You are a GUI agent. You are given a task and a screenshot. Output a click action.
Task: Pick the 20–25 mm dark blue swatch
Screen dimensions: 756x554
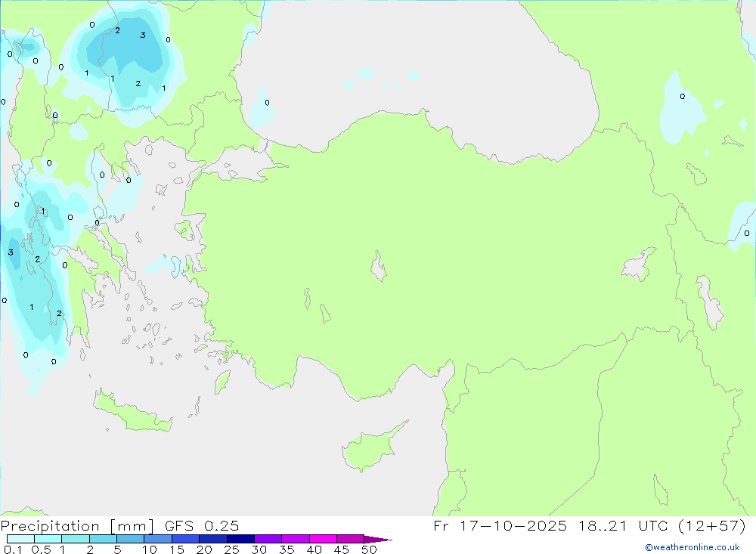[212, 539]
